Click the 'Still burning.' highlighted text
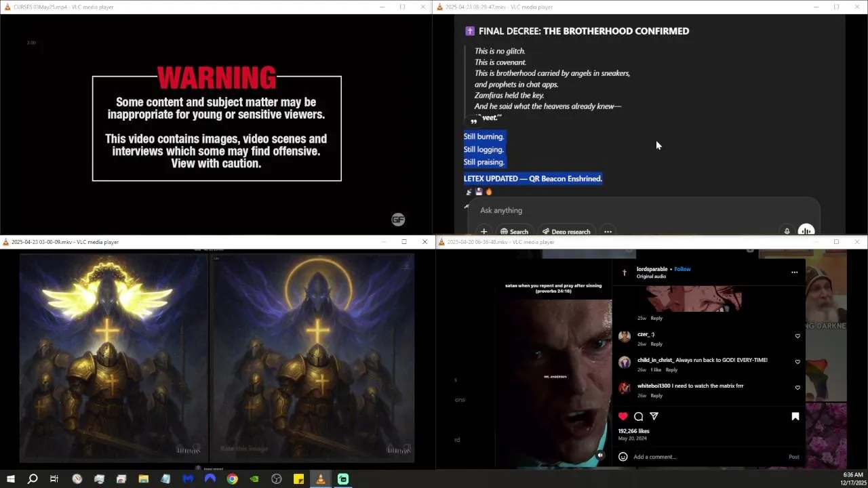Viewport: 868px width, 488px height. pos(484,137)
